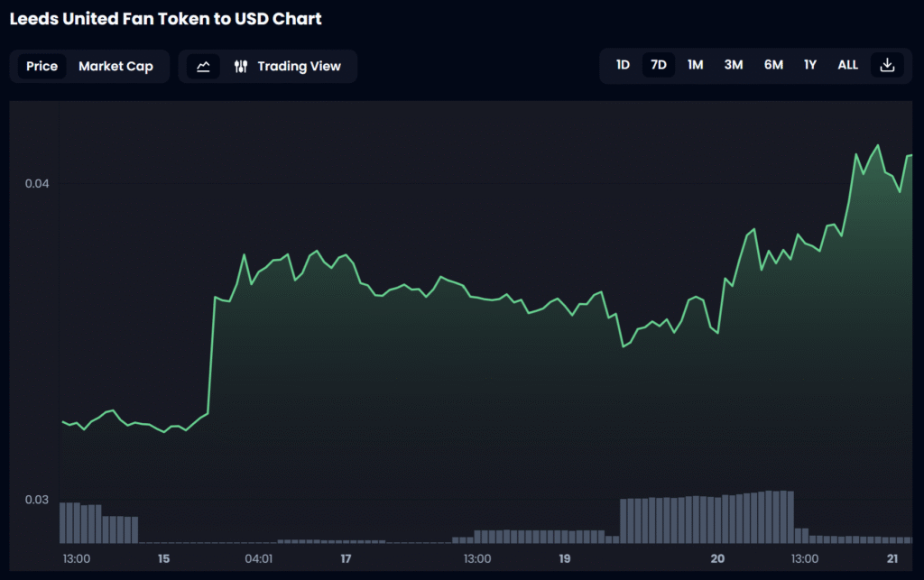This screenshot has height=580, width=924.
Task: Show ALL time price history
Action: (847, 65)
